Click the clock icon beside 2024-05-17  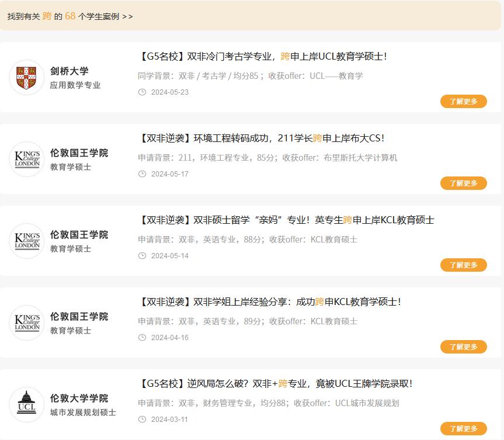[x=142, y=174]
